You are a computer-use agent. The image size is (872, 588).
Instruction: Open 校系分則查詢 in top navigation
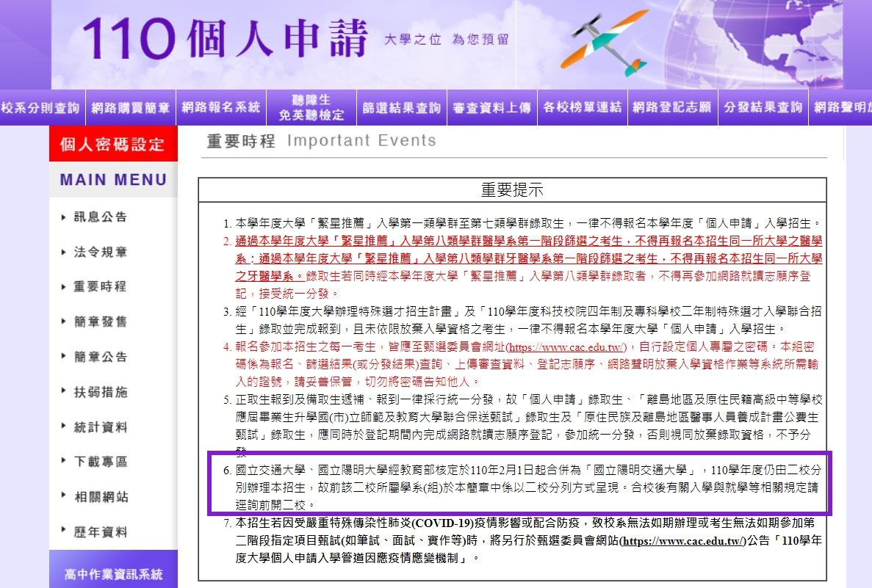(x=41, y=108)
